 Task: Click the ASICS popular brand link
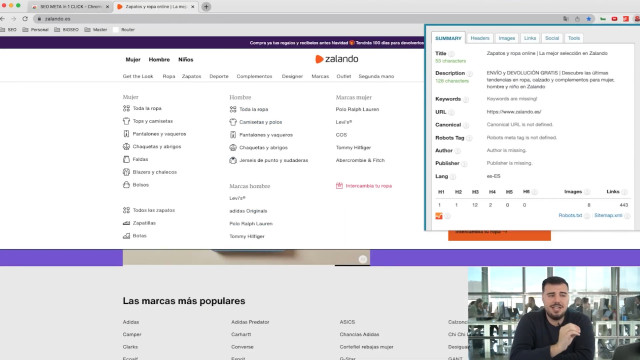click(x=347, y=322)
